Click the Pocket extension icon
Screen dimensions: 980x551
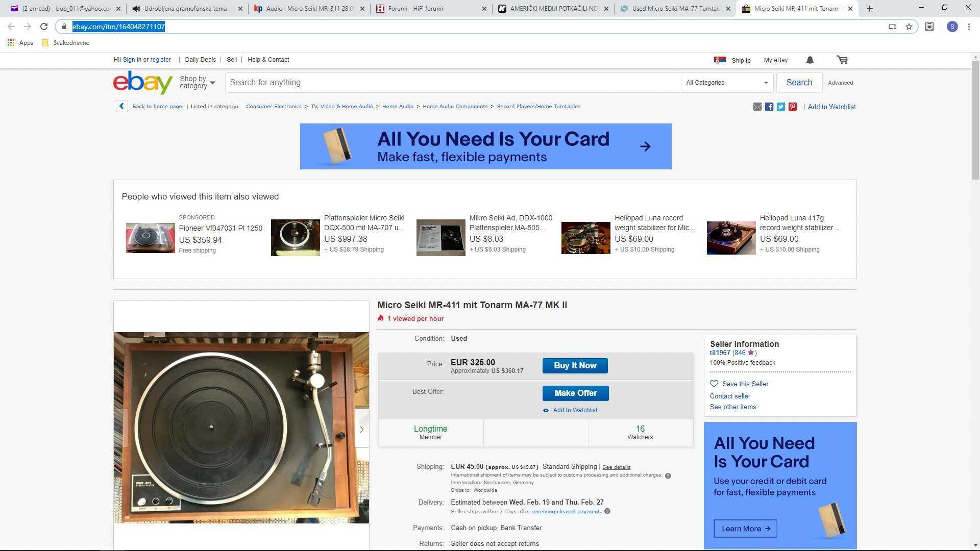pyautogui.click(x=929, y=27)
